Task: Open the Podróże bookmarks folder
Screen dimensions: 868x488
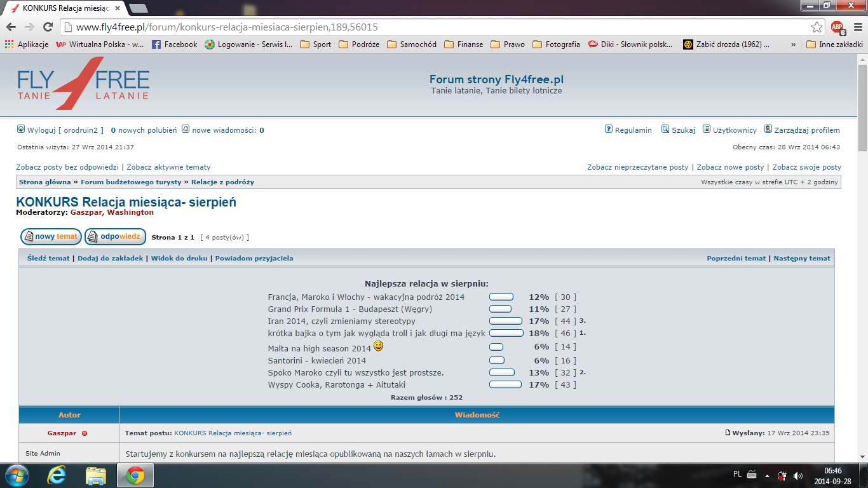Action: tap(359, 44)
